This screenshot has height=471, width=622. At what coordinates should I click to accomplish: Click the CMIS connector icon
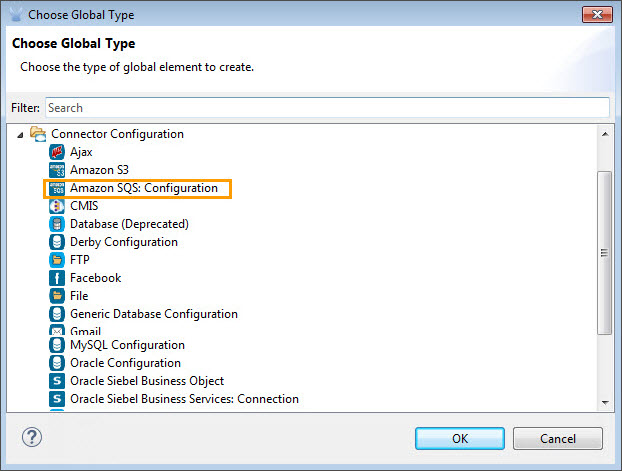click(x=57, y=206)
